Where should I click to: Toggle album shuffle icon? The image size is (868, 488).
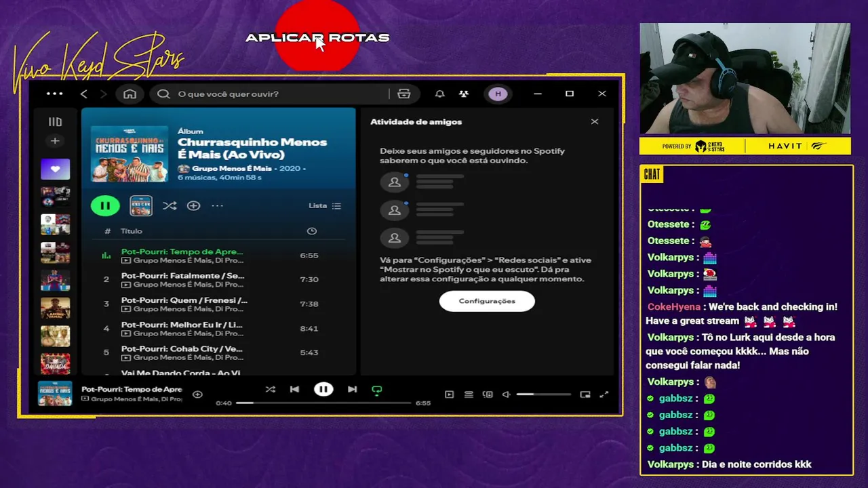170,205
